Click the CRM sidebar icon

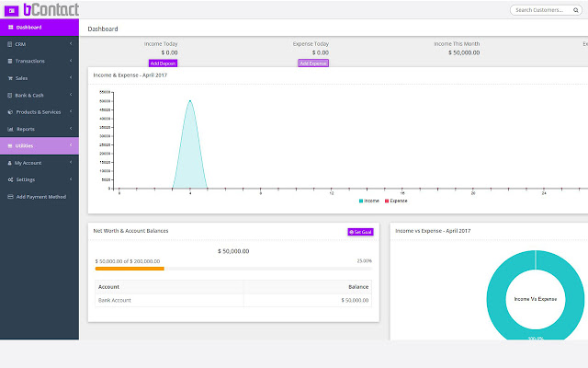[x=9, y=44]
